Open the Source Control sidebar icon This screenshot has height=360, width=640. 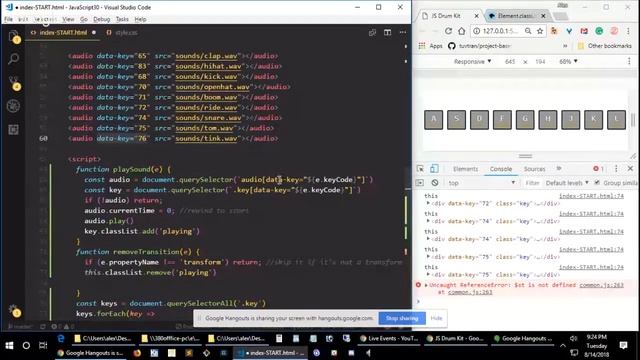13,82
